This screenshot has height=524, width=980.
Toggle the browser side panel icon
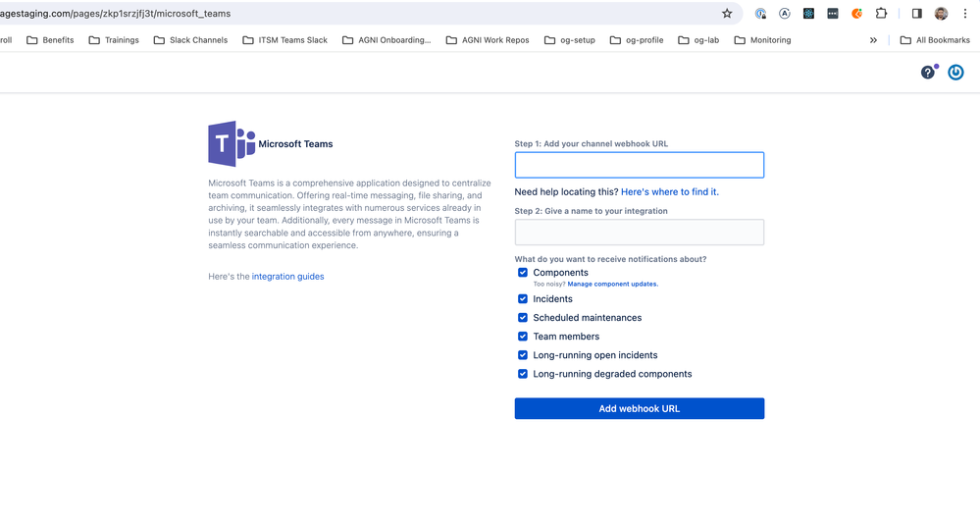pyautogui.click(x=917, y=13)
